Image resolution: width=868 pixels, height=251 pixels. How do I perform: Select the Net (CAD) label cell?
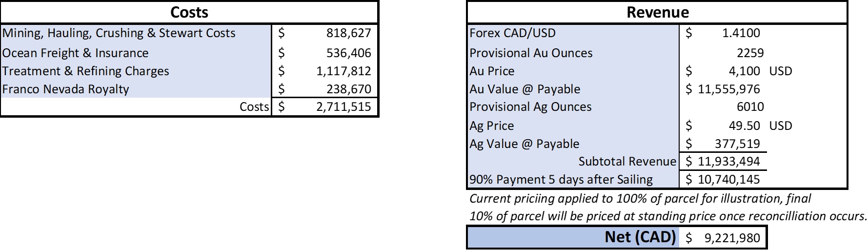640,237
